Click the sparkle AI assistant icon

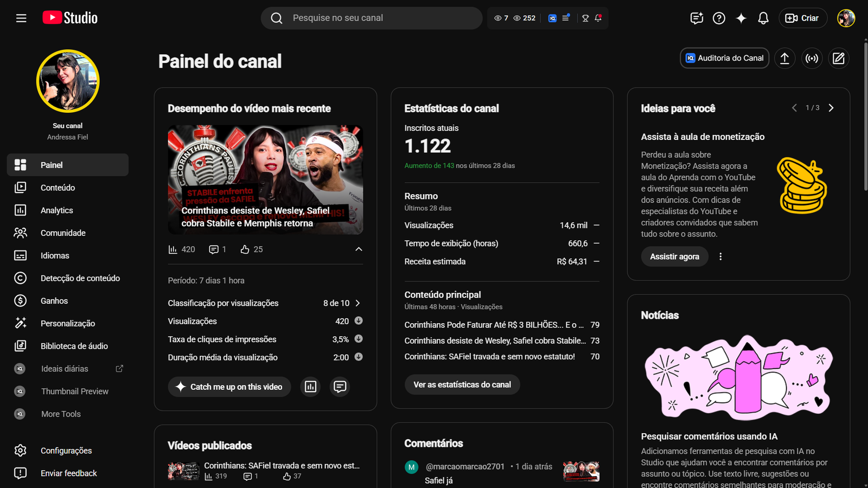(741, 18)
